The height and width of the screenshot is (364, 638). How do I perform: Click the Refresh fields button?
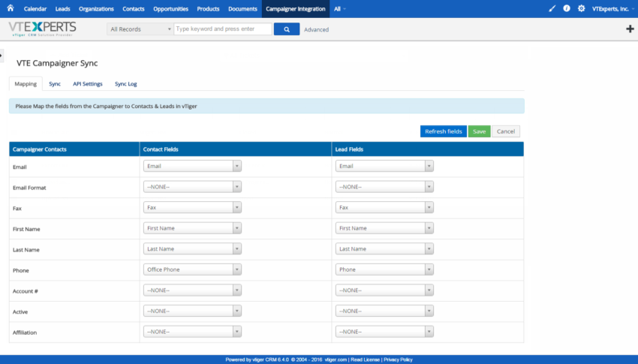[x=443, y=131]
